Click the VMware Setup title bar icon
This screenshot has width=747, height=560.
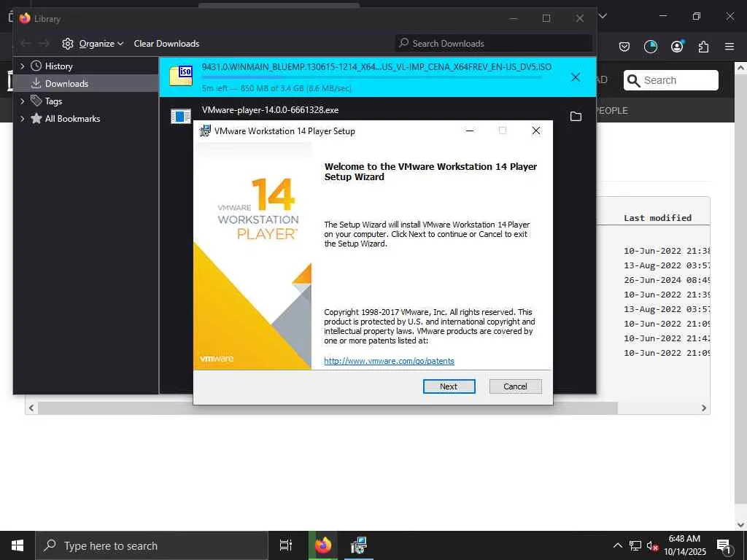(x=205, y=131)
